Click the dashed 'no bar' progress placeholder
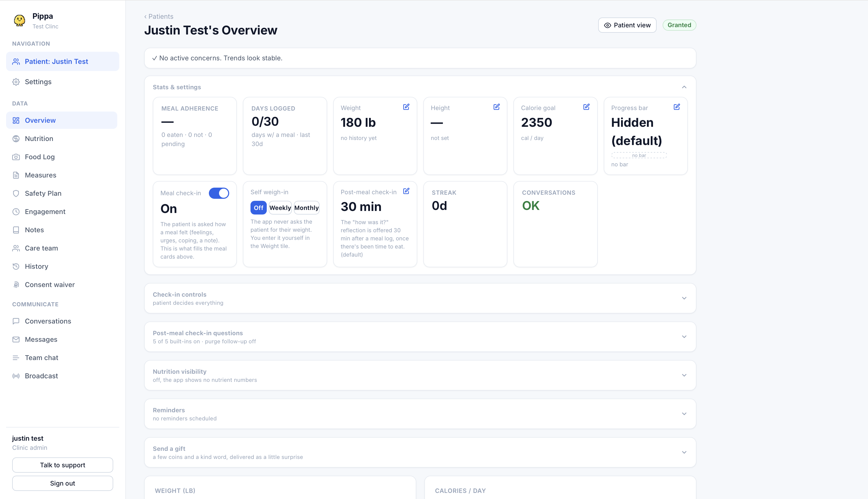The height and width of the screenshot is (499, 868). coord(639,155)
